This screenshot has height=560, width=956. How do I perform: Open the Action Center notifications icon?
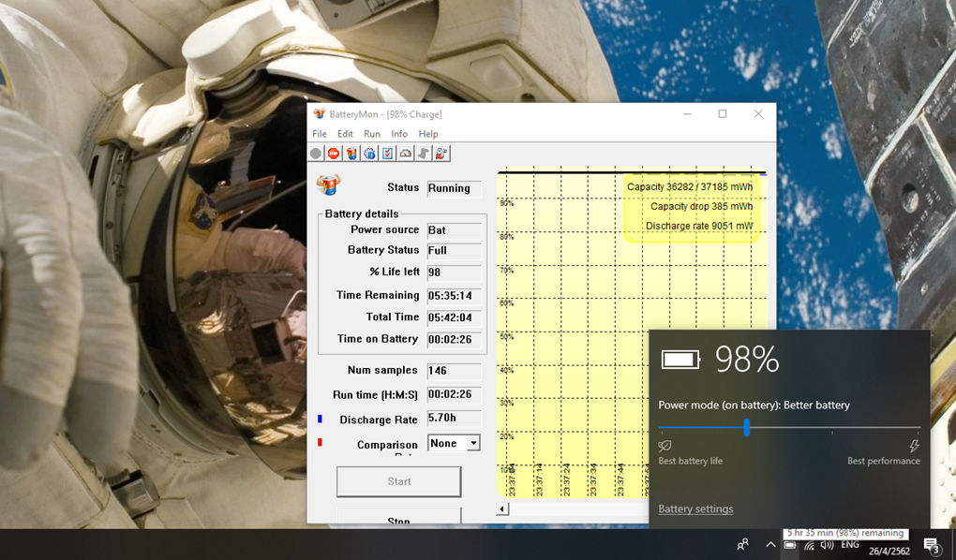click(x=931, y=545)
